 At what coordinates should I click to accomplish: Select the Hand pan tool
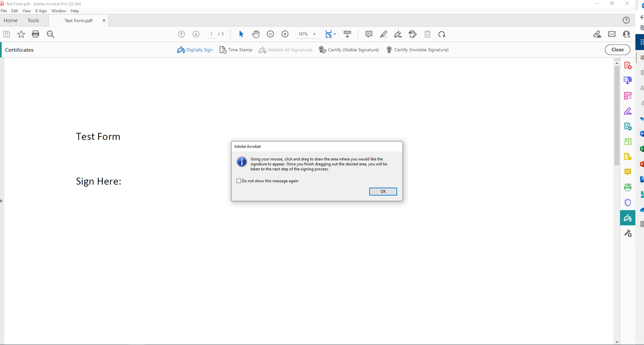point(256,34)
